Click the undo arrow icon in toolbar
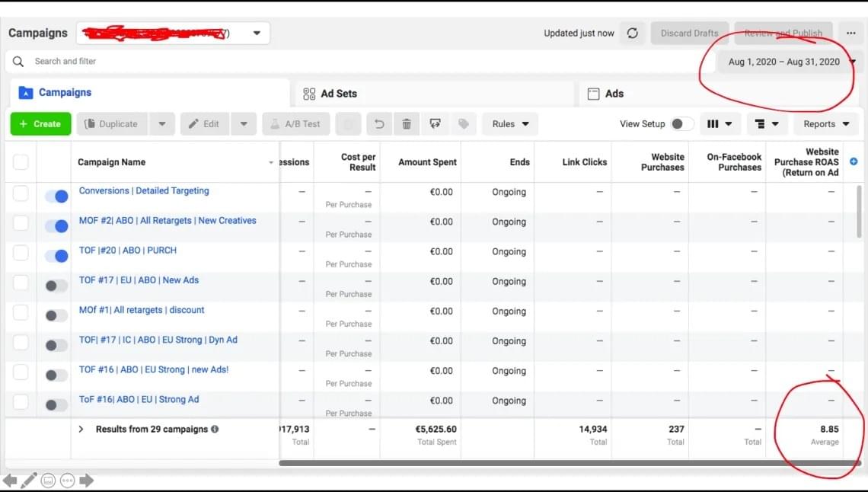 tap(379, 124)
